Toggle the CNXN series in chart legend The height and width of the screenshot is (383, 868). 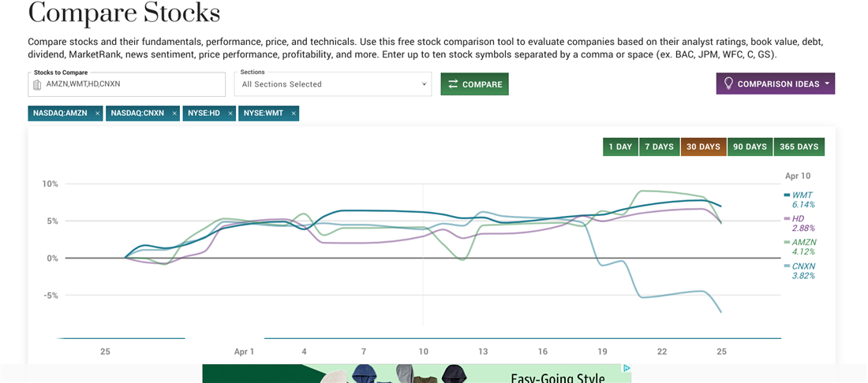[x=803, y=266]
